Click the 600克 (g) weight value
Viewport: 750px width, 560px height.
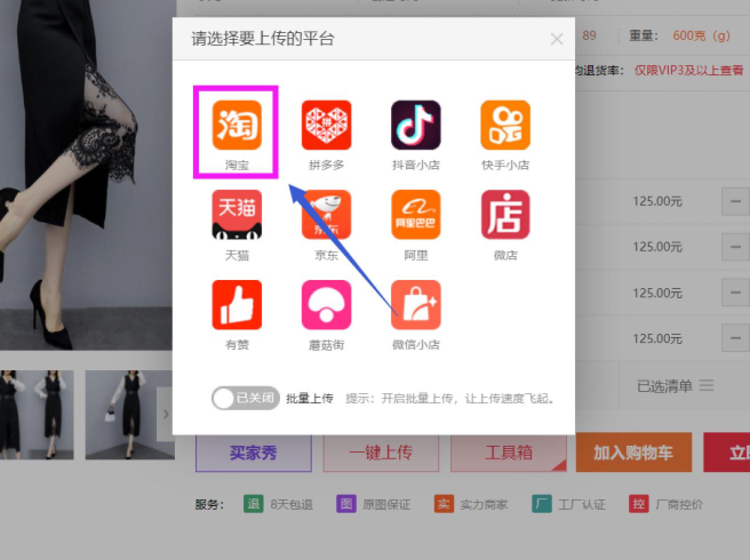tap(701, 35)
